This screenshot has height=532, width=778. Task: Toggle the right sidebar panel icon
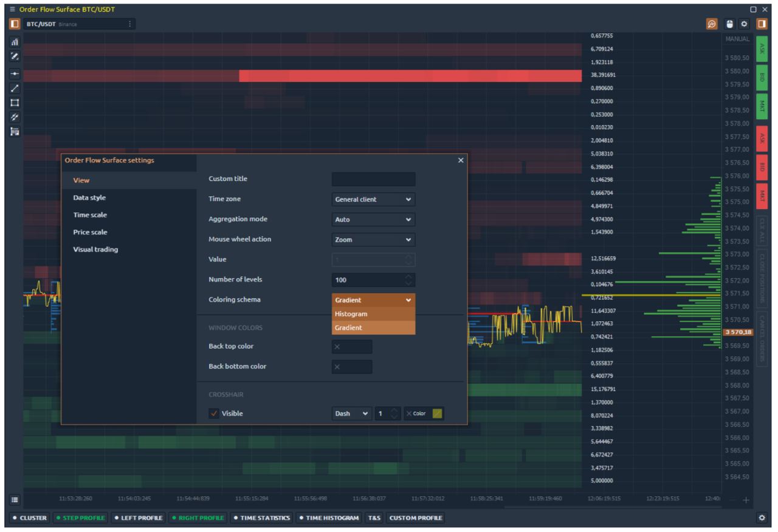[762, 24]
